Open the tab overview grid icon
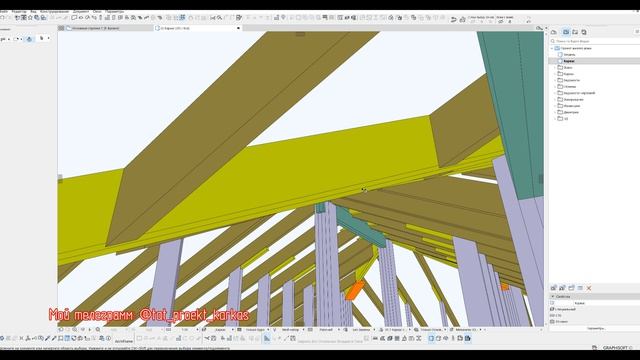The image size is (640, 360). [61, 28]
